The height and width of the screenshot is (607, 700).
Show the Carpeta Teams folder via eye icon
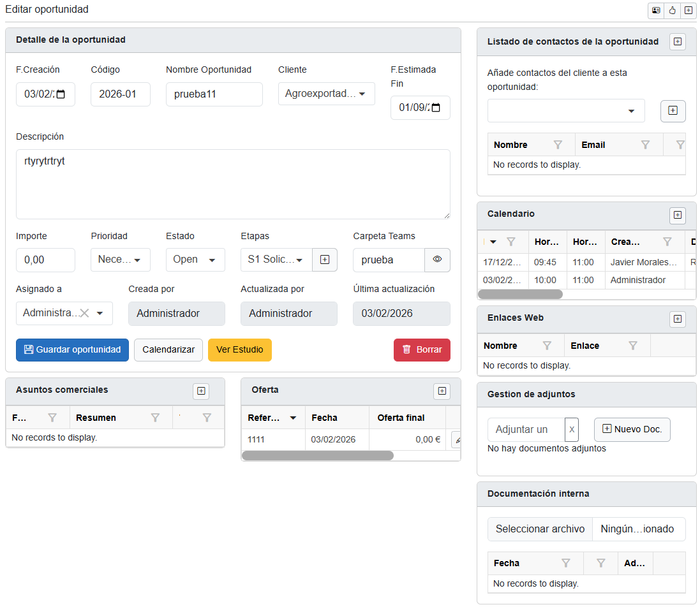437,260
